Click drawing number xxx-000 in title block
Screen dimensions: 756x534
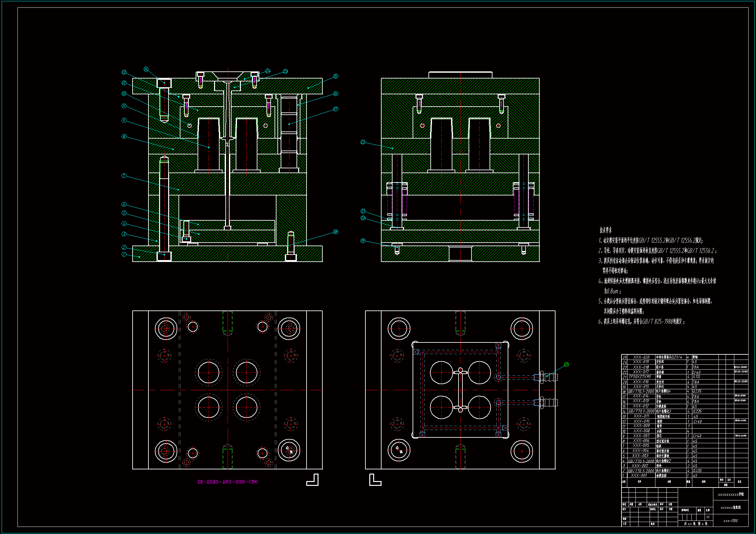[730, 521]
